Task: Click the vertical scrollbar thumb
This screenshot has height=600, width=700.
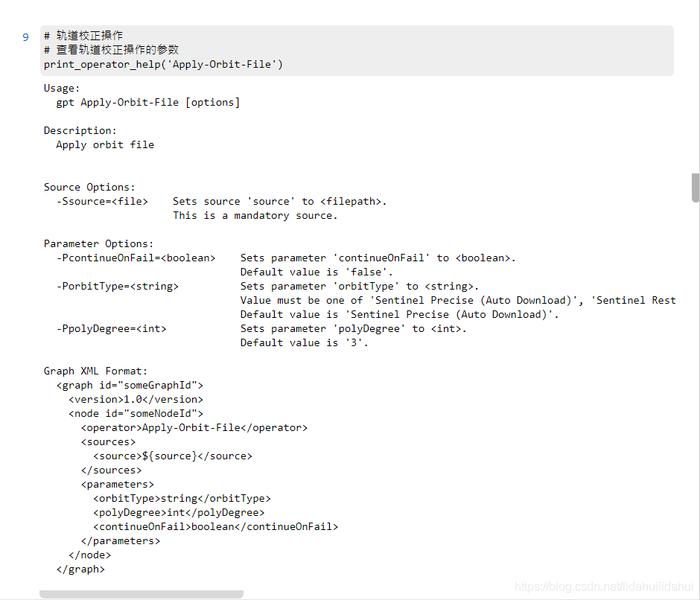Action: click(695, 188)
